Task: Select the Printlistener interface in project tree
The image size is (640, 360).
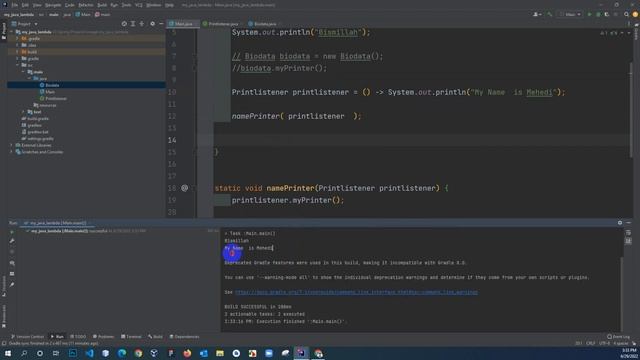Action: pyautogui.click(x=53, y=98)
